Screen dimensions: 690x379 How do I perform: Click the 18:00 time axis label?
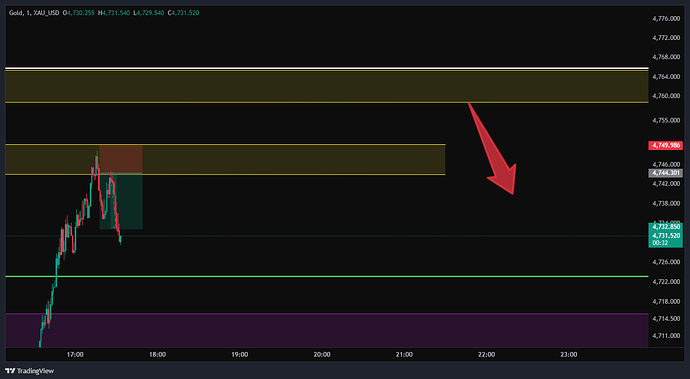click(x=158, y=354)
